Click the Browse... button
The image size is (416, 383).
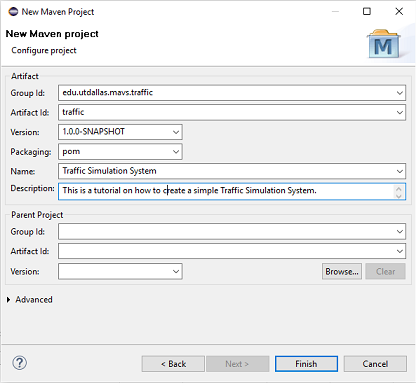point(342,271)
